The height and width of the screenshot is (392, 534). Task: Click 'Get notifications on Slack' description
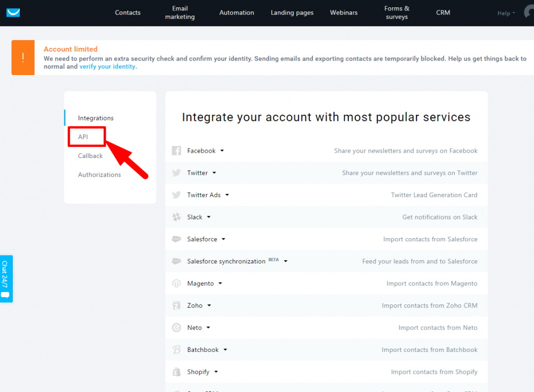coord(440,217)
